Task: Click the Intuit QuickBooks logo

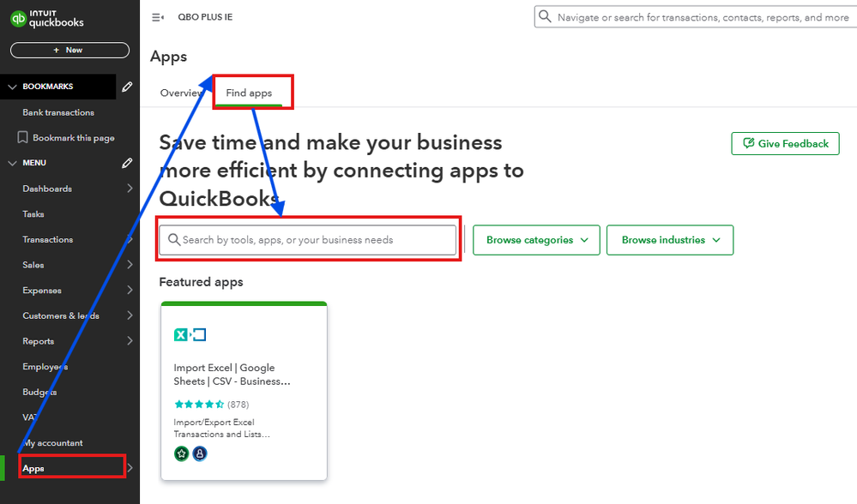Action: (47, 19)
